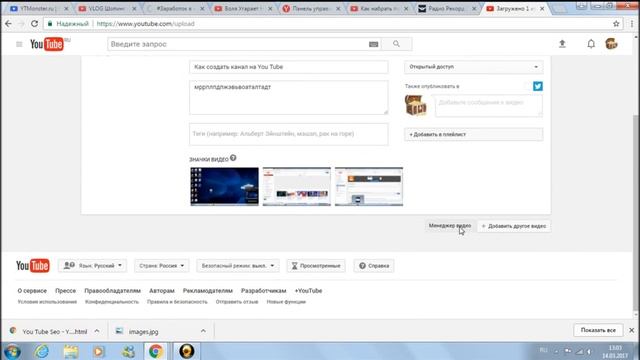Open the 'Отправить отзыв' footer link

pyautogui.click(x=237, y=302)
